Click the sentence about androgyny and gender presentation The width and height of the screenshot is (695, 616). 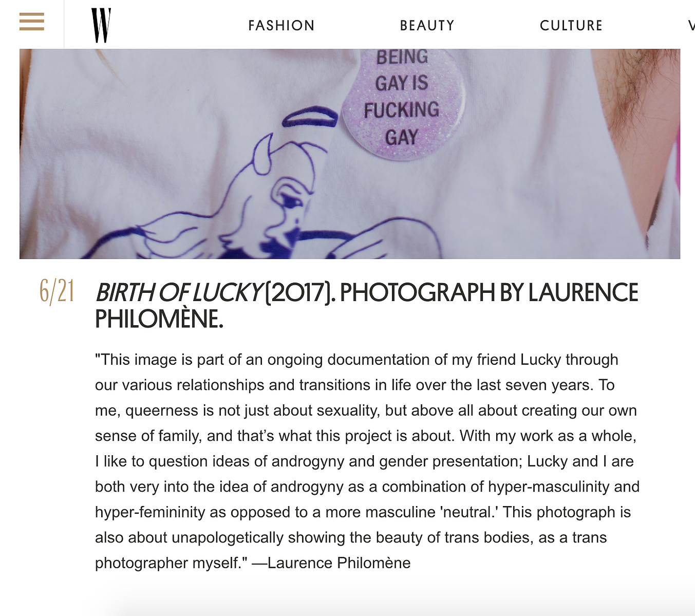[364, 461]
